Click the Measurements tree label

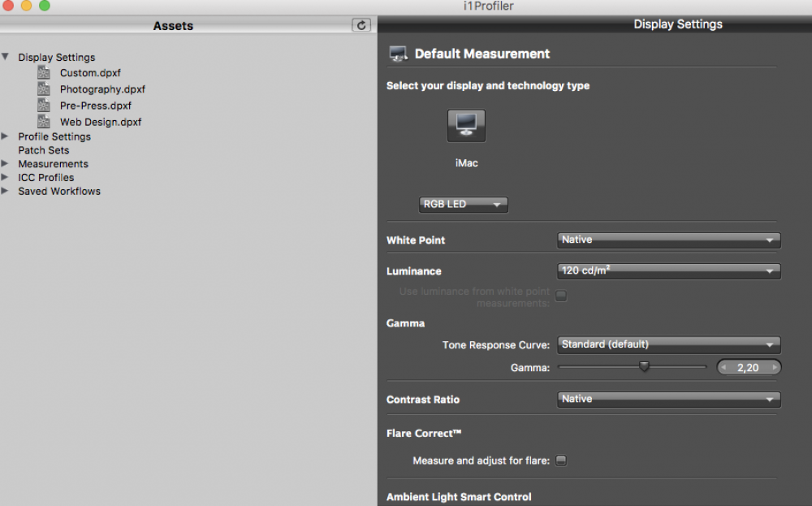[54, 164]
